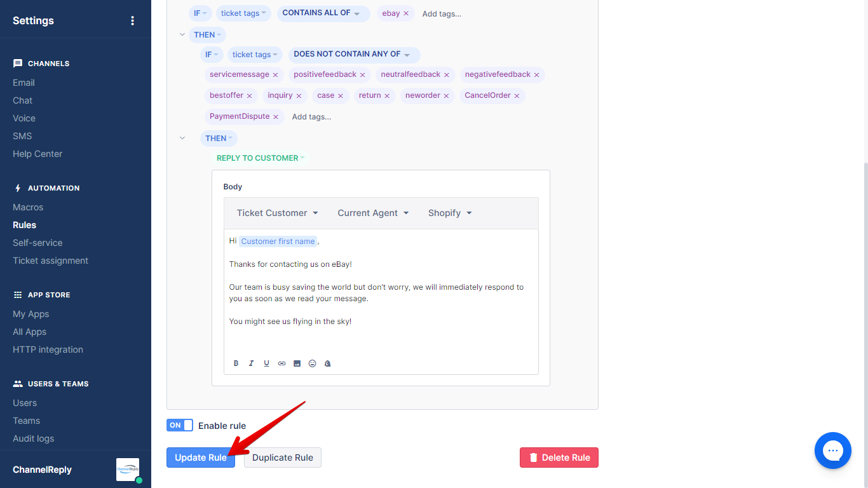
Task: Toggle italic formatting in the body editor
Action: coord(251,363)
